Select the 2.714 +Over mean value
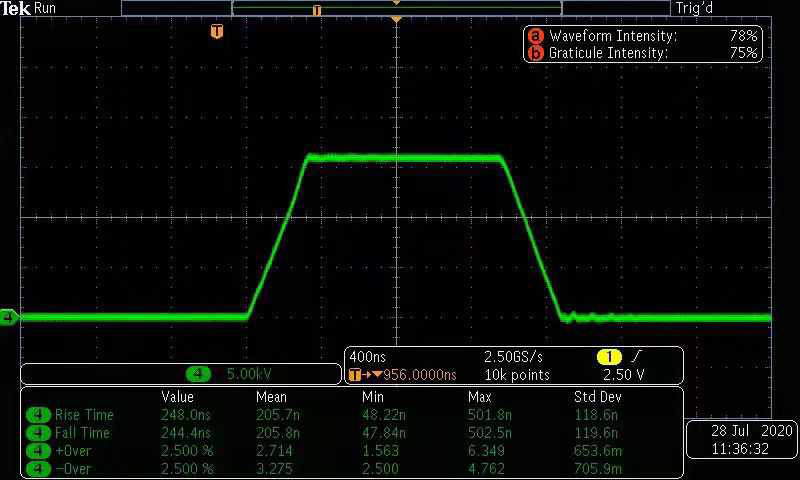This screenshot has width=800, height=480. (274, 451)
